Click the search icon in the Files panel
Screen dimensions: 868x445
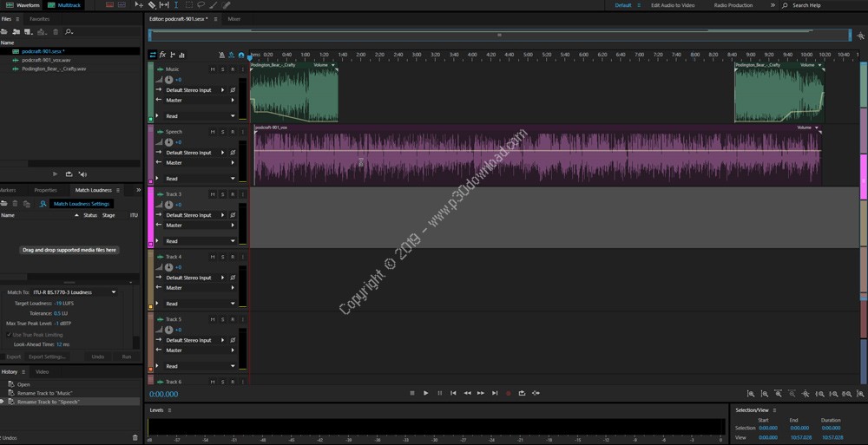(x=69, y=32)
